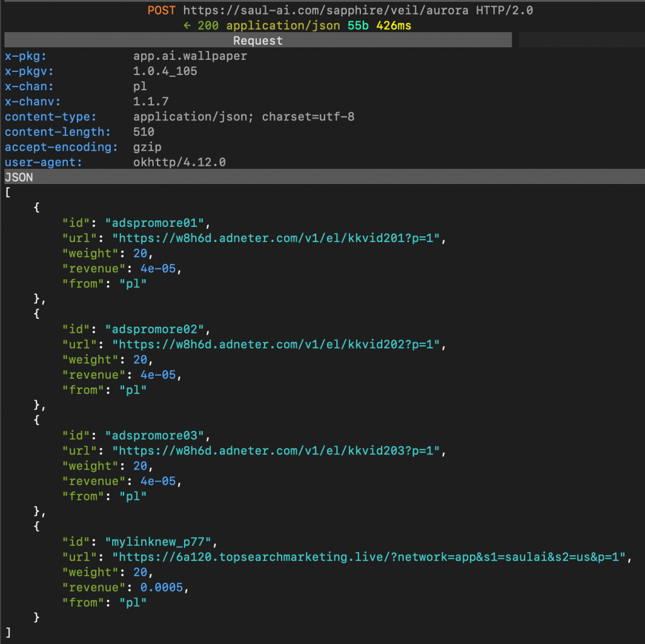Viewport: 645px width, 644px height.
Task: Click the adspromore02 kkvid202 URL
Action: (x=279, y=345)
